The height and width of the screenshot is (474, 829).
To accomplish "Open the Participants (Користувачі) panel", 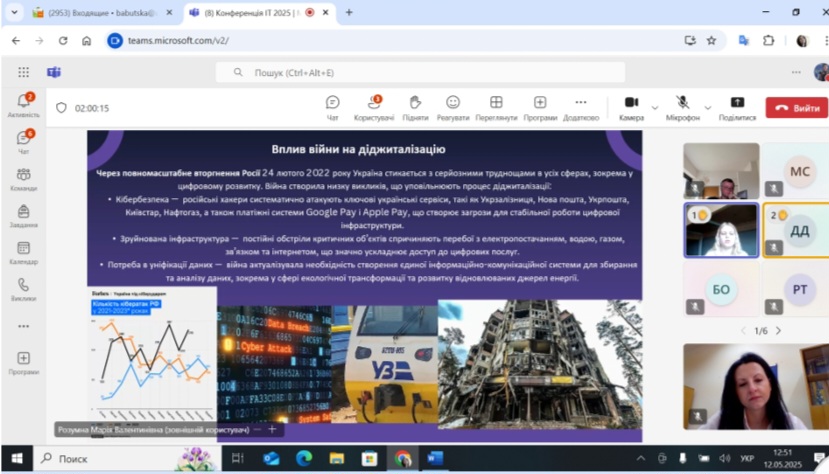I will click(374, 106).
